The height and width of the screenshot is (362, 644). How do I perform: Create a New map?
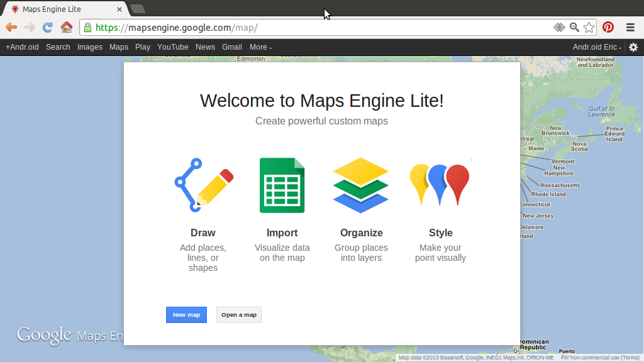tap(186, 314)
